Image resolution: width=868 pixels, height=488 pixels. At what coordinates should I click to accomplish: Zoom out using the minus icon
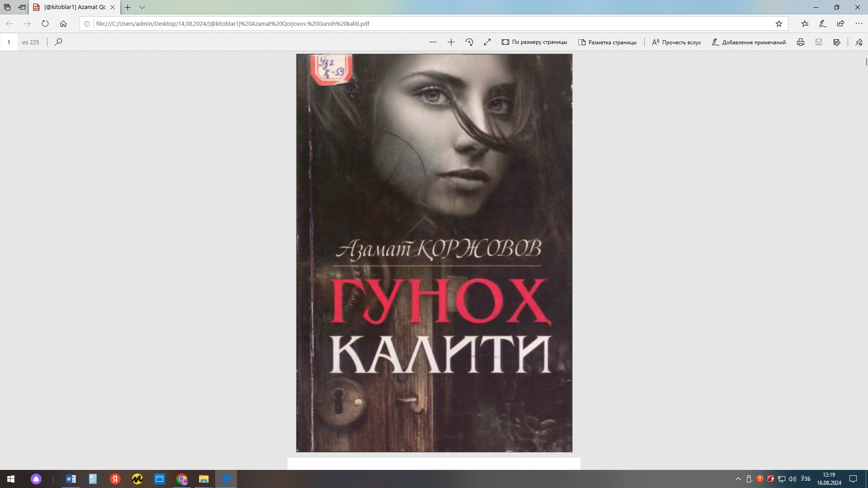pos(433,42)
